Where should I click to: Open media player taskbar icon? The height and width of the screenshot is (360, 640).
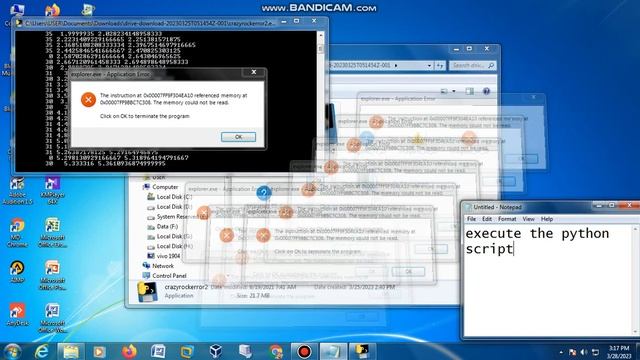pyautogui.click(x=99, y=351)
